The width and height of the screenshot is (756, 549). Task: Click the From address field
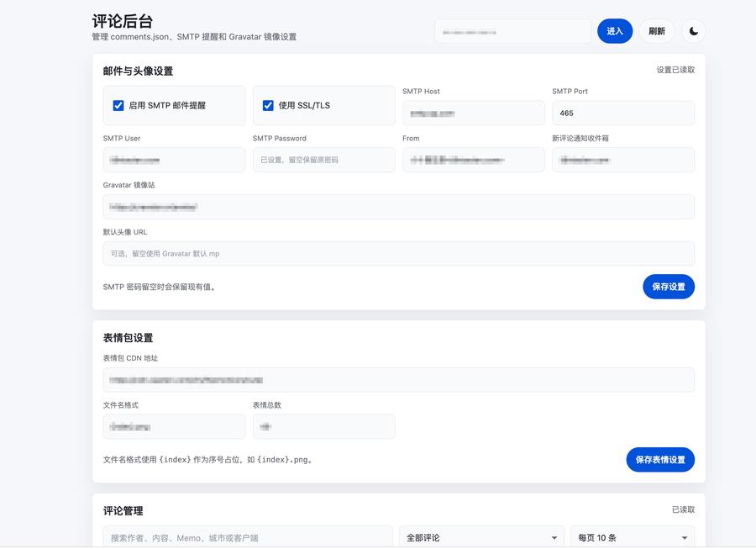pos(474,161)
